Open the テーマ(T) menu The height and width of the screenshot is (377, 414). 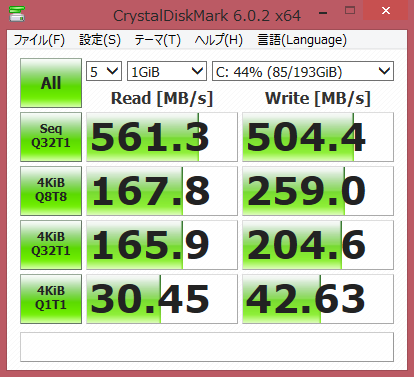point(157,40)
